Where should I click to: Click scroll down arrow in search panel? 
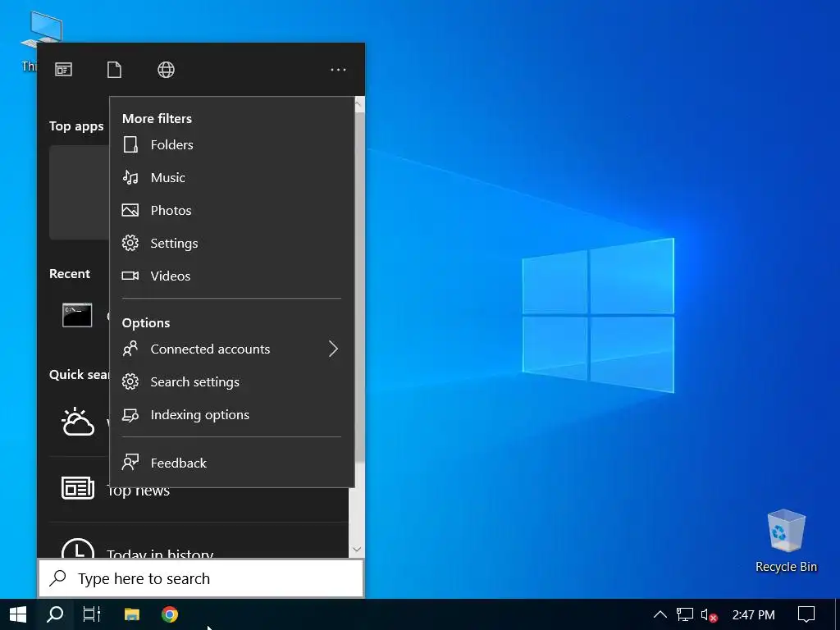[358, 550]
